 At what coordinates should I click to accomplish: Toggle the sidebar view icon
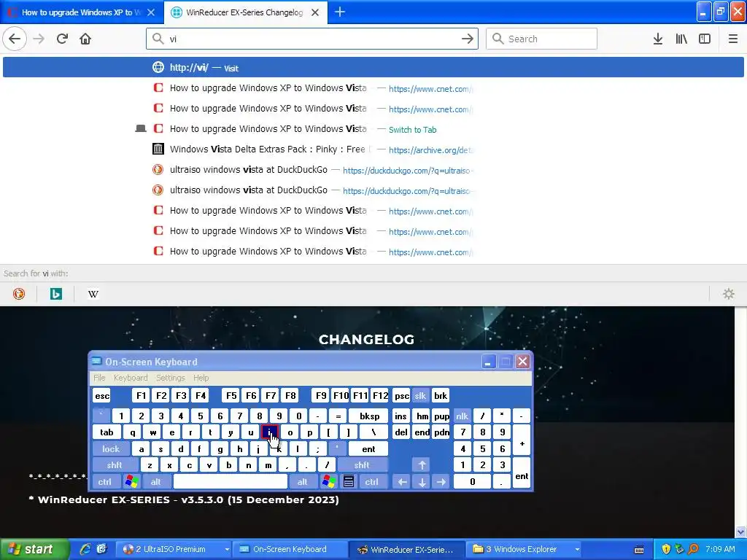705,39
